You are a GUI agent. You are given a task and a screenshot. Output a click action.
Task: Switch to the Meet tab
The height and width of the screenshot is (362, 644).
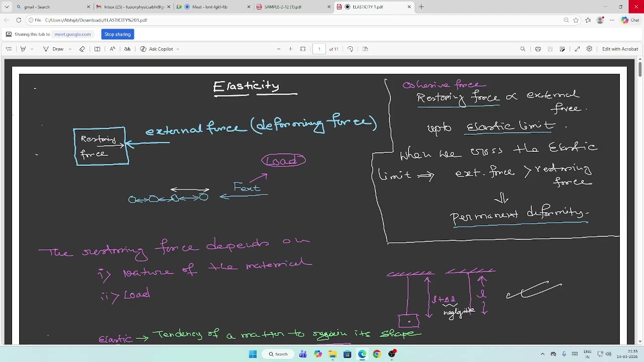point(213,7)
